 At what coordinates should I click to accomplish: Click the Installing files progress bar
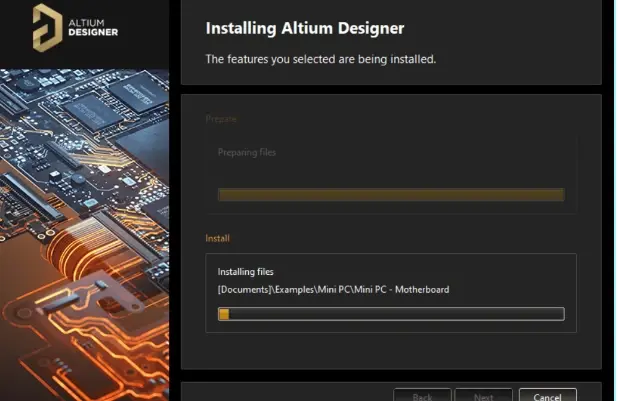(x=391, y=314)
